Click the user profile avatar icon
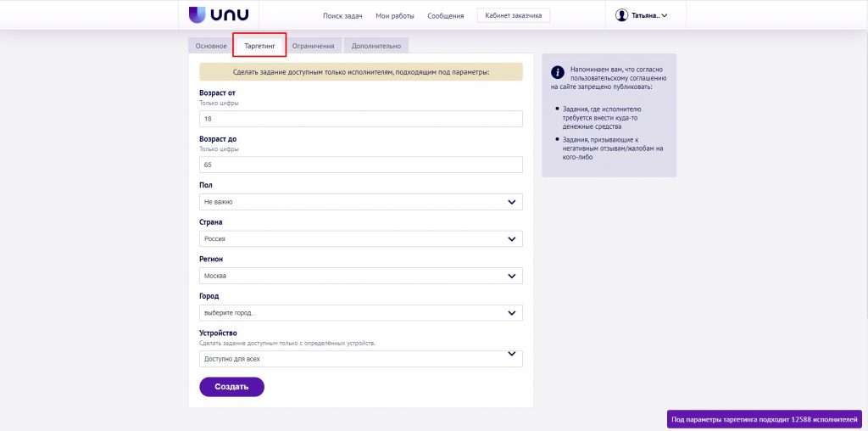Screen dimensions: 868x431 [621, 15]
